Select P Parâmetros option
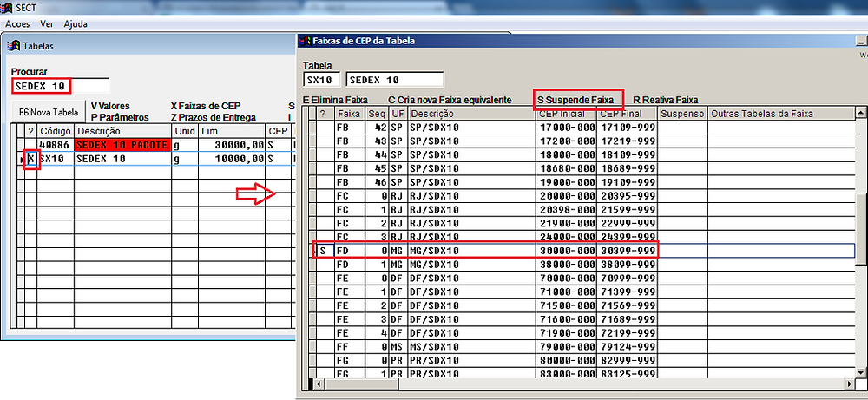Viewport: 868px width, 400px height. pos(120,117)
